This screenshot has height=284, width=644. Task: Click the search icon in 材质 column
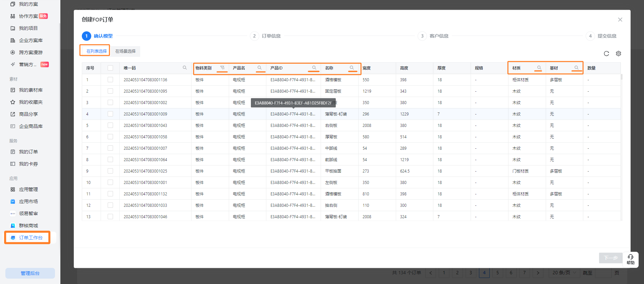[539, 68]
